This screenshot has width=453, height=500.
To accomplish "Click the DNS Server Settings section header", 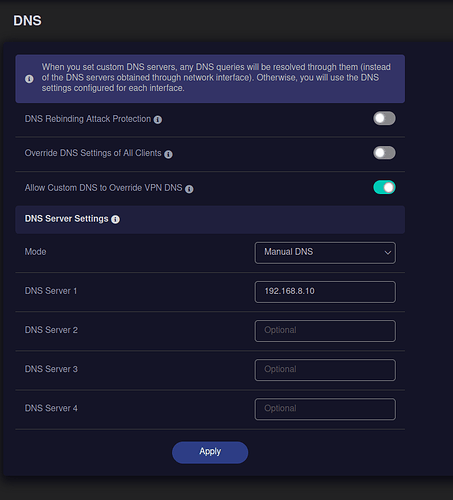I will (x=210, y=220).
